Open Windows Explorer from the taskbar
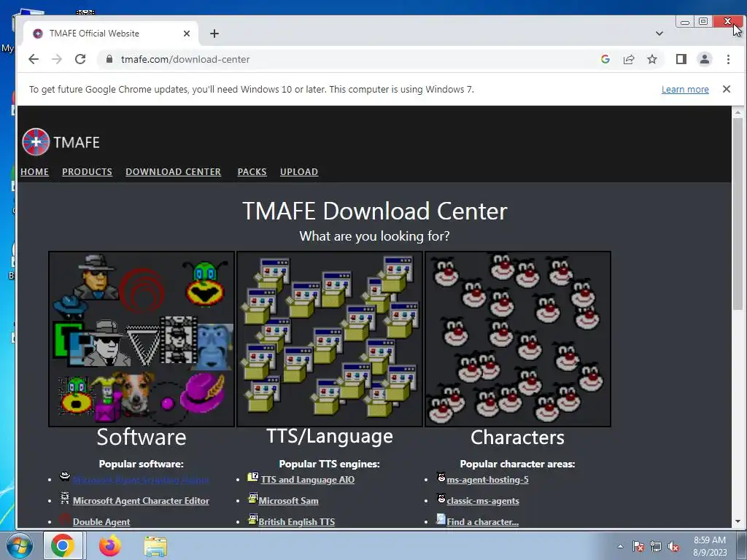747x560 pixels. tap(155, 546)
